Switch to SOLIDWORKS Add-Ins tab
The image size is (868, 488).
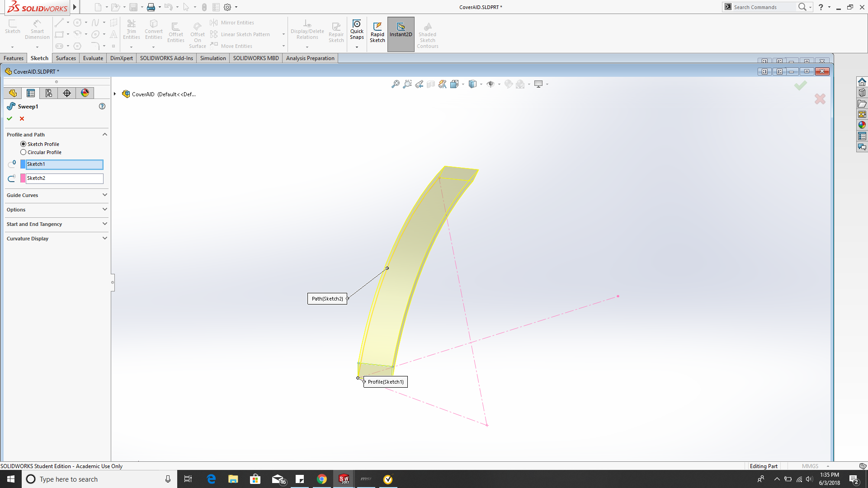[166, 58]
